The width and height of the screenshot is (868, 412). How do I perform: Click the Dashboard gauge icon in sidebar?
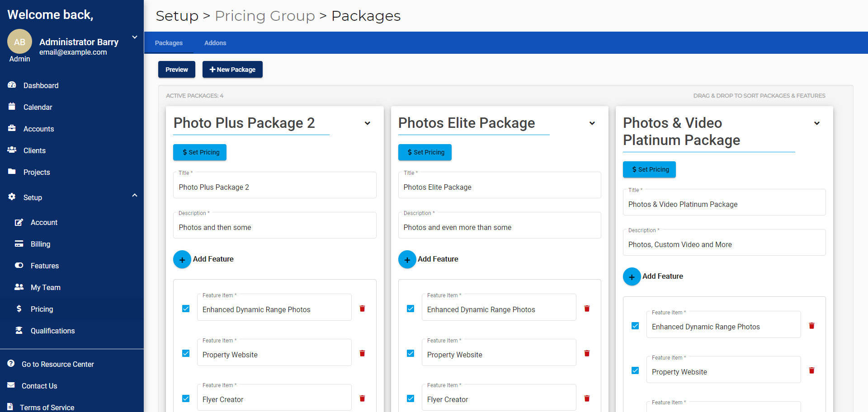[12, 85]
